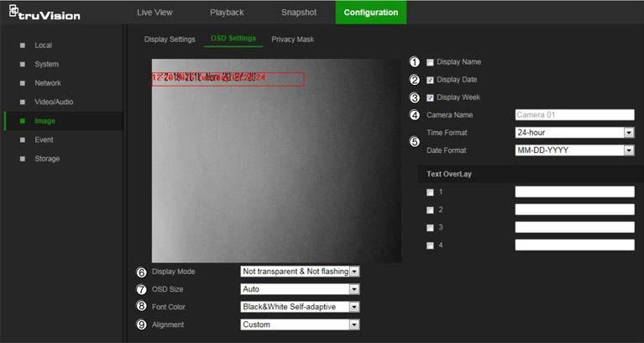Uncheck the Display Date checkbox
The height and width of the screenshot is (343, 644).
430,80
